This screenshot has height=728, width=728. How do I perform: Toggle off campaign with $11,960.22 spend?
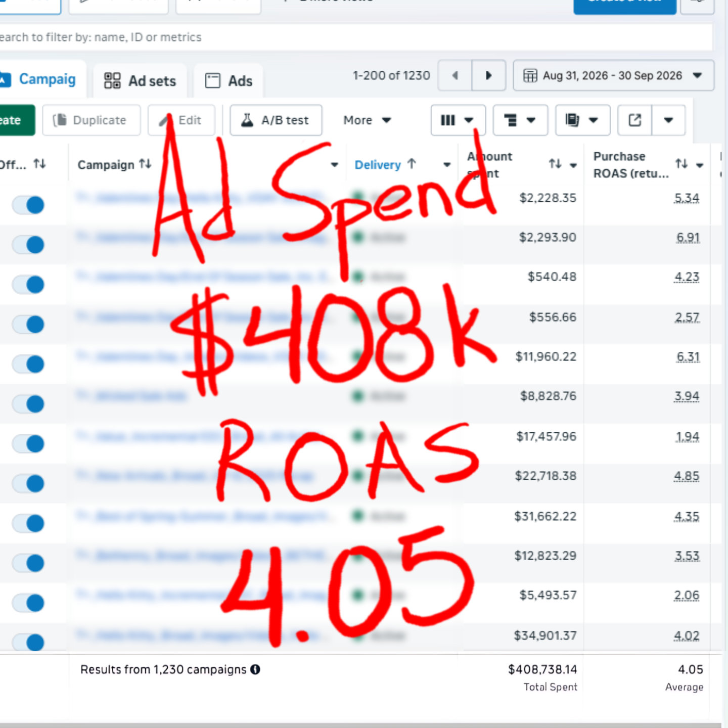point(28,364)
